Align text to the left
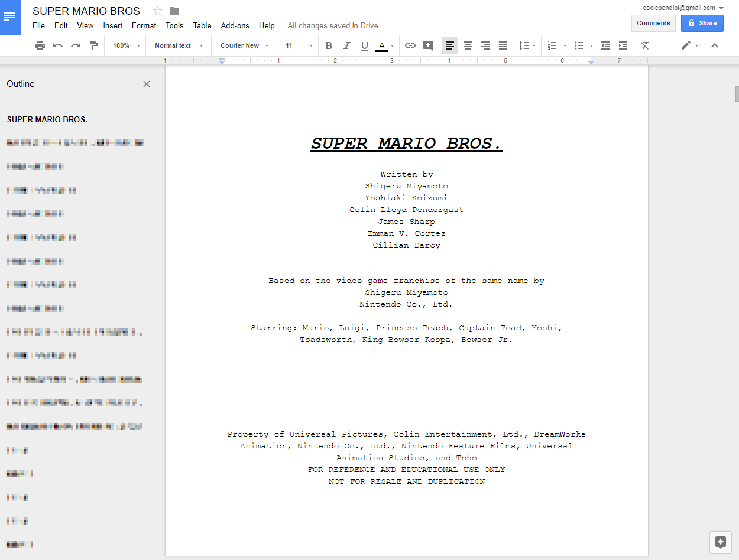 coord(450,45)
